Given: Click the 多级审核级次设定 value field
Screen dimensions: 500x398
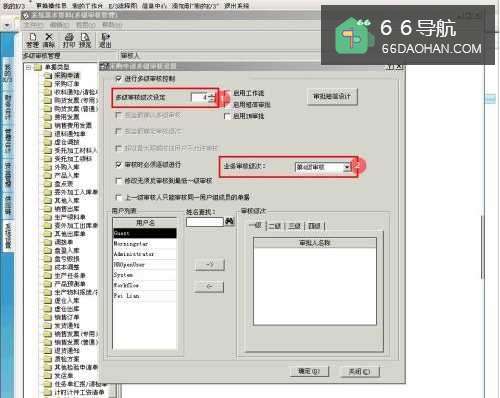Looking at the screenshot, I should (x=200, y=97).
